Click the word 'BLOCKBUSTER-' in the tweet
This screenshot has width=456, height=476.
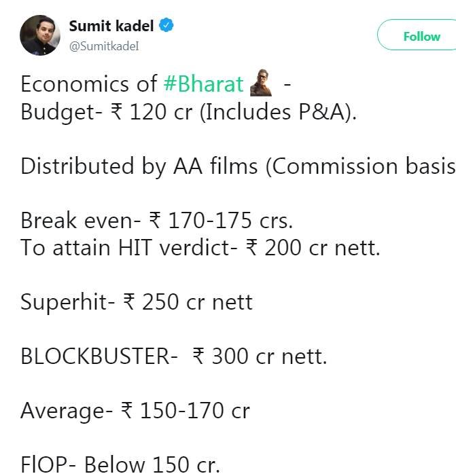pos(99,356)
